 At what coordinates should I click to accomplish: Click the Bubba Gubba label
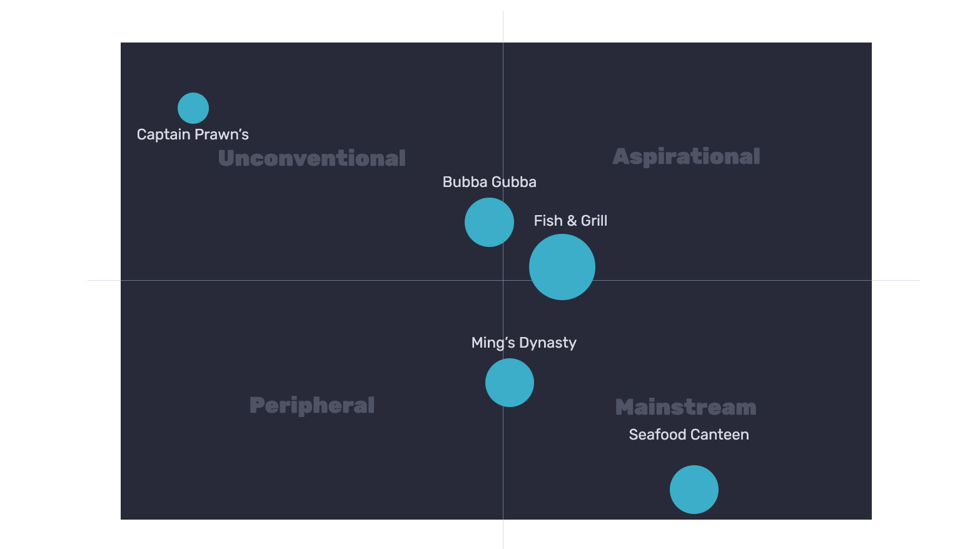[x=490, y=182]
